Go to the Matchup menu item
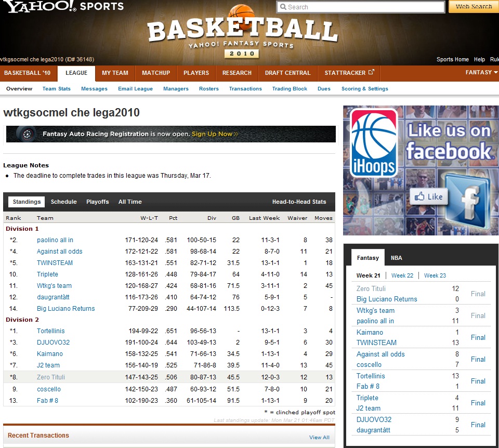This screenshot has width=499, height=448. 156,73
